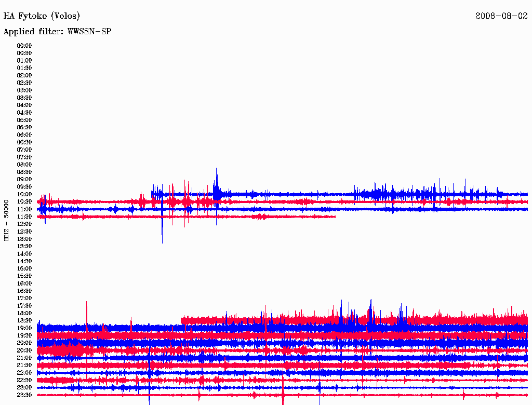The width and height of the screenshot is (532, 405).
Task: Select the 03:00 time label
Action: tap(24, 90)
